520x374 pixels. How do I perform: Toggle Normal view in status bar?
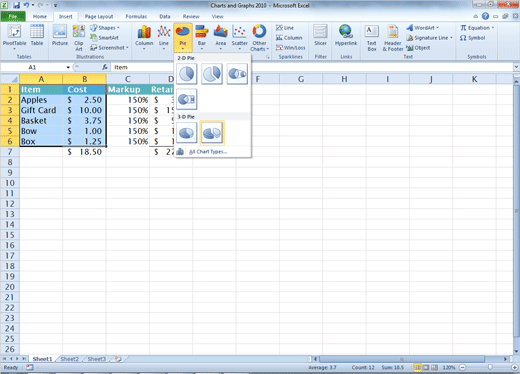coord(417,367)
